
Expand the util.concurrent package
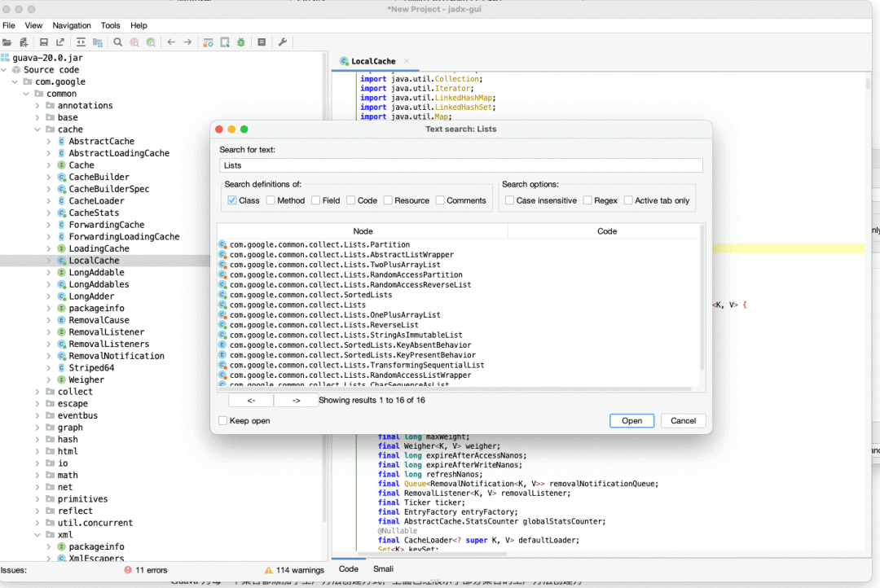pyautogui.click(x=37, y=523)
